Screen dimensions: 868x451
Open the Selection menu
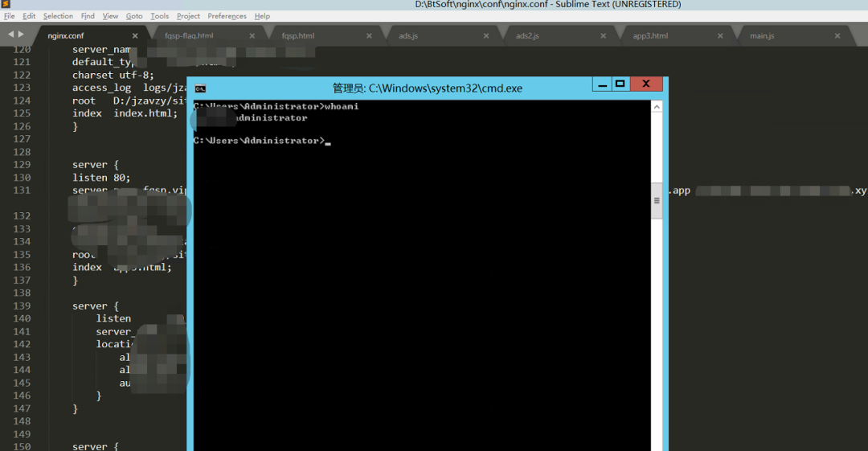click(58, 16)
